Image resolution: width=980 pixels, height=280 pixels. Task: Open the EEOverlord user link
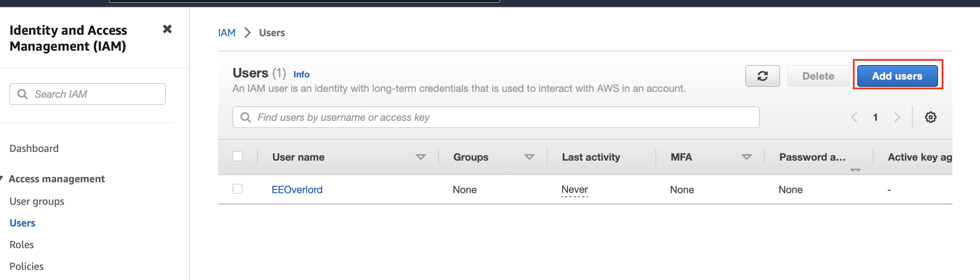pos(297,190)
